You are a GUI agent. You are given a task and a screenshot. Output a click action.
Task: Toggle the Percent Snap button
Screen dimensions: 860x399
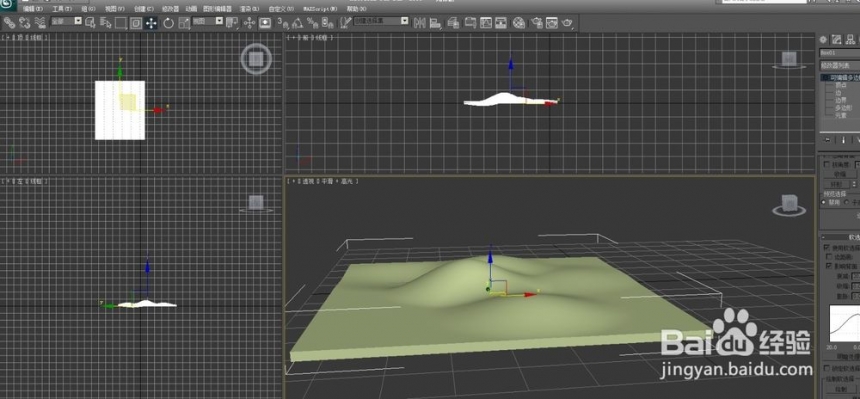(x=313, y=23)
